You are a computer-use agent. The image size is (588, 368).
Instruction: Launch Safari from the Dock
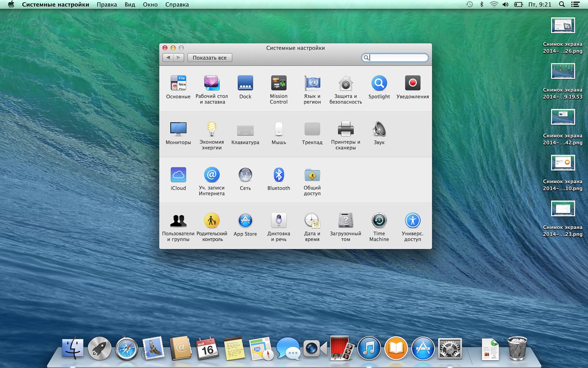(127, 348)
